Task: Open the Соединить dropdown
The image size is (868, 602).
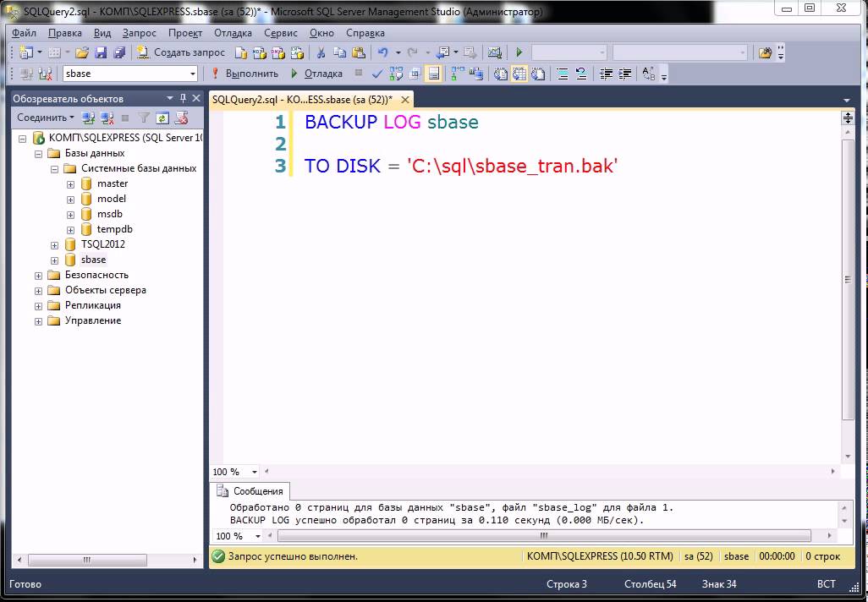Action: coord(46,118)
